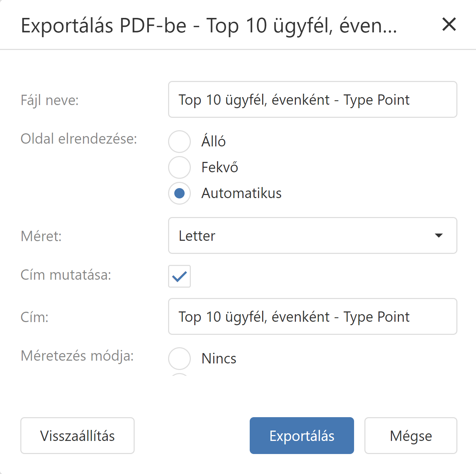Screen dimensions: 476x474
Task: Select the Álló orientation radio button
Action: point(179,141)
